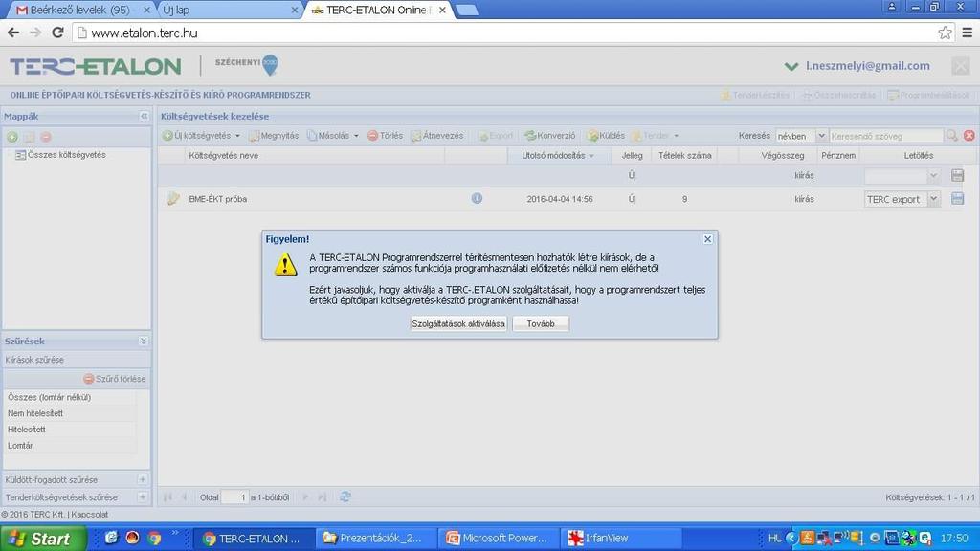Screen dimensions: 980x551
Task: Click the red remove folder icon in Mappák
Action: click(x=46, y=137)
